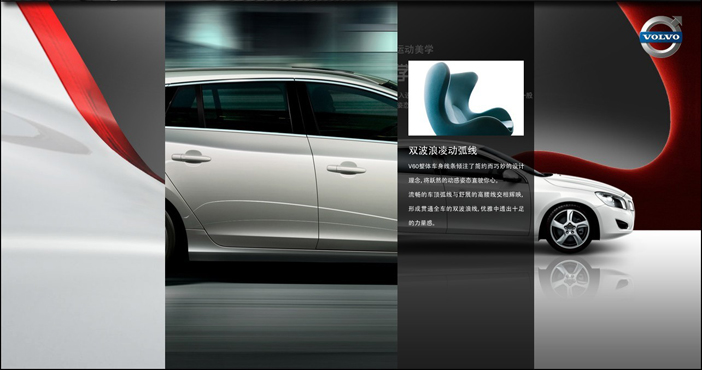The width and height of the screenshot is (702, 370).
Task: Click the 的力量感 last text line
Action: coord(421,223)
